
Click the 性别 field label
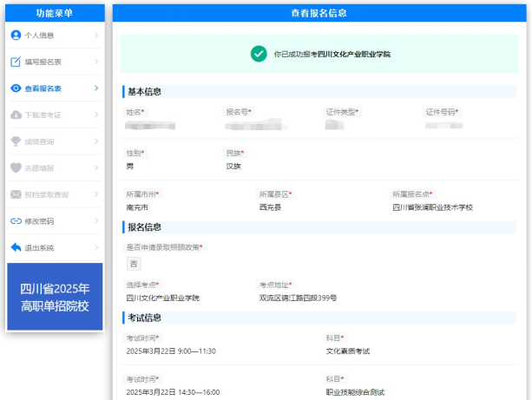135,153
